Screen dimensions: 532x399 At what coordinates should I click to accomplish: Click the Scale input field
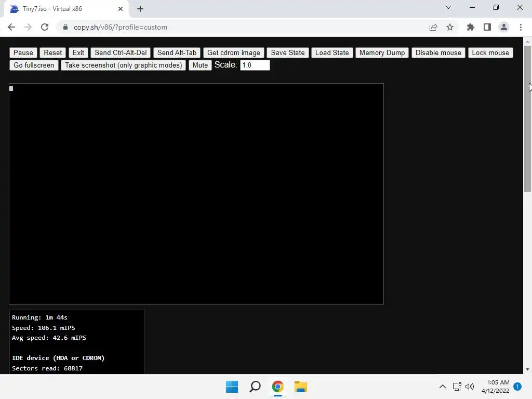coord(255,65)
